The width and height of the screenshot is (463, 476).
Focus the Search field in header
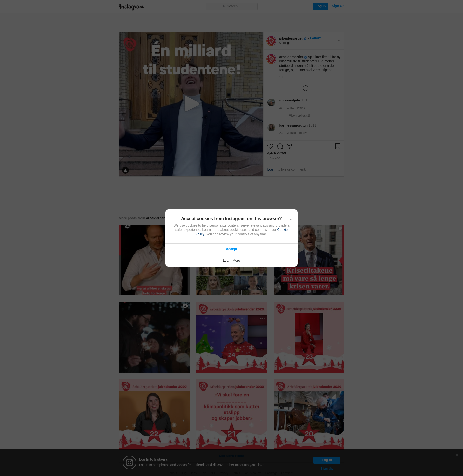tap(231, 6)
